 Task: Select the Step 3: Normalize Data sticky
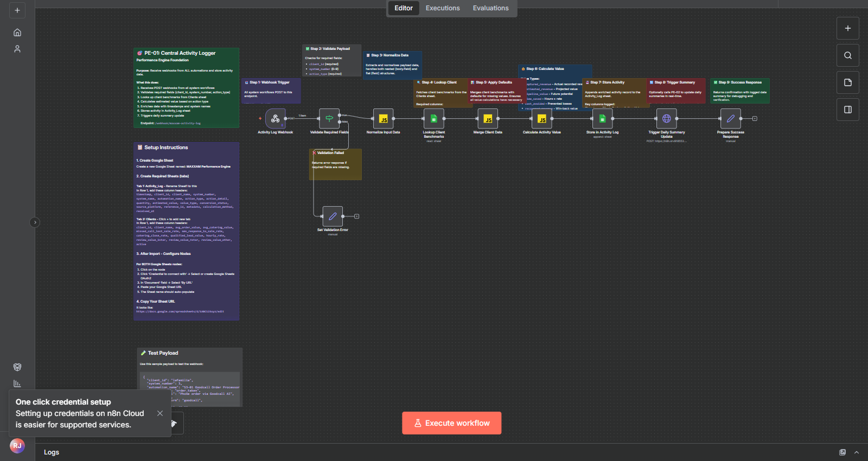tap(392, 65)
